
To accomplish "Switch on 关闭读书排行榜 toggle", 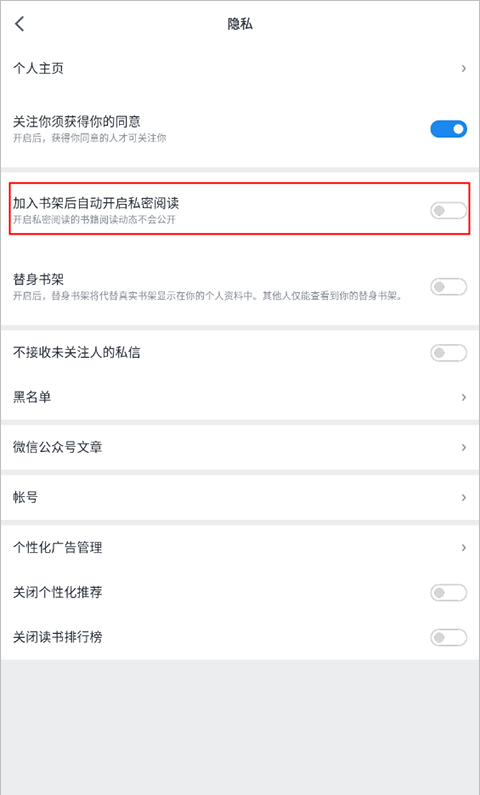I will [449, 637].
